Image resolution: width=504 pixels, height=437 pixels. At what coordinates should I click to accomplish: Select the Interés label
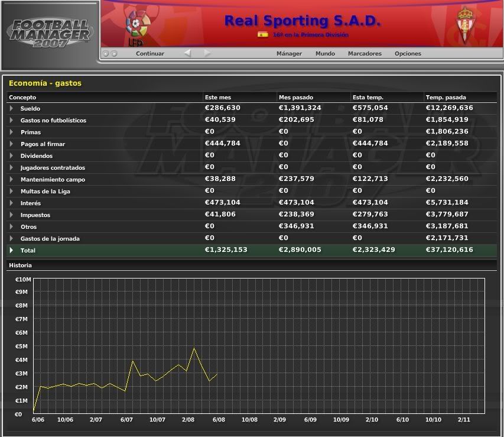[31, 203]
